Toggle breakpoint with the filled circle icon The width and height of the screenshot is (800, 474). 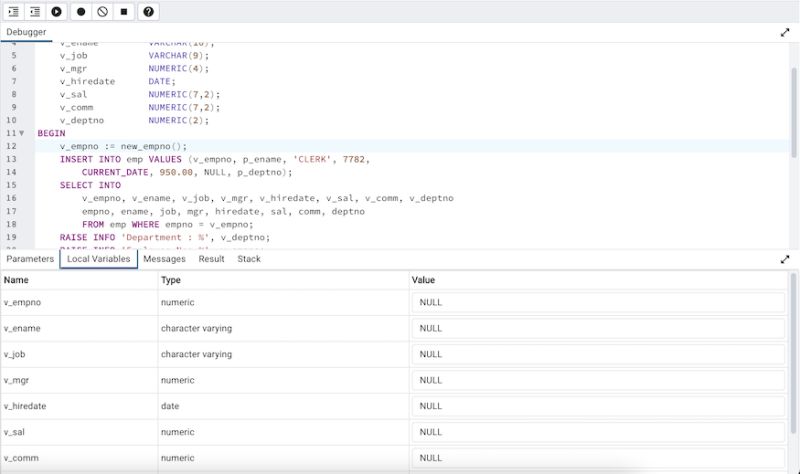click(81, 11)
